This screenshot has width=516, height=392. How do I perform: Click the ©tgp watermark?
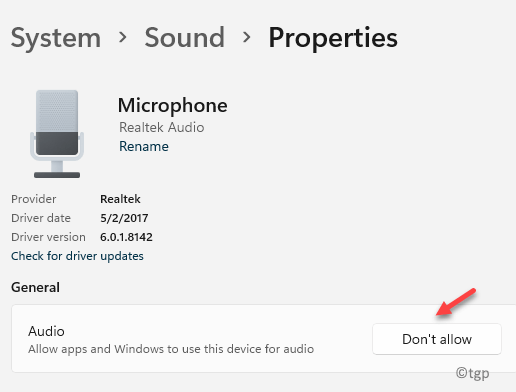[472, 373]
